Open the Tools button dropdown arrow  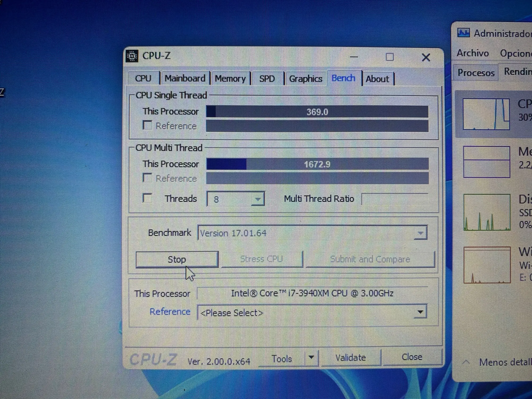coord(311,358)
